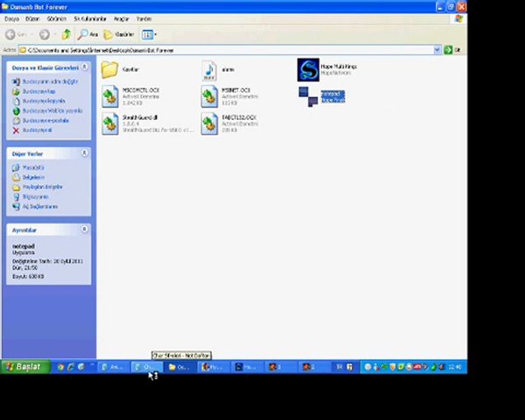The width and height of the screenshot is (525, 420).
Task: Select the blue S application icon
Action: (308, 70)
